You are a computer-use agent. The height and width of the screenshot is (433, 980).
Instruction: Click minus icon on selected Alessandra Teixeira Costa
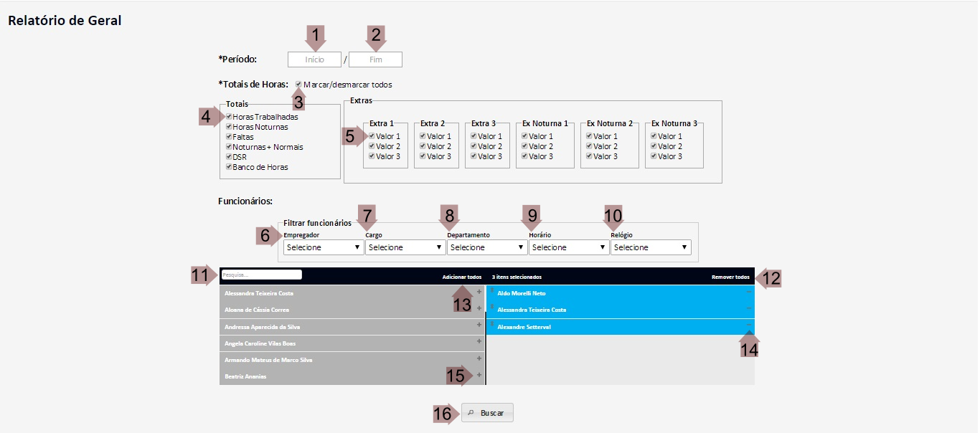[x=749, y=308]
